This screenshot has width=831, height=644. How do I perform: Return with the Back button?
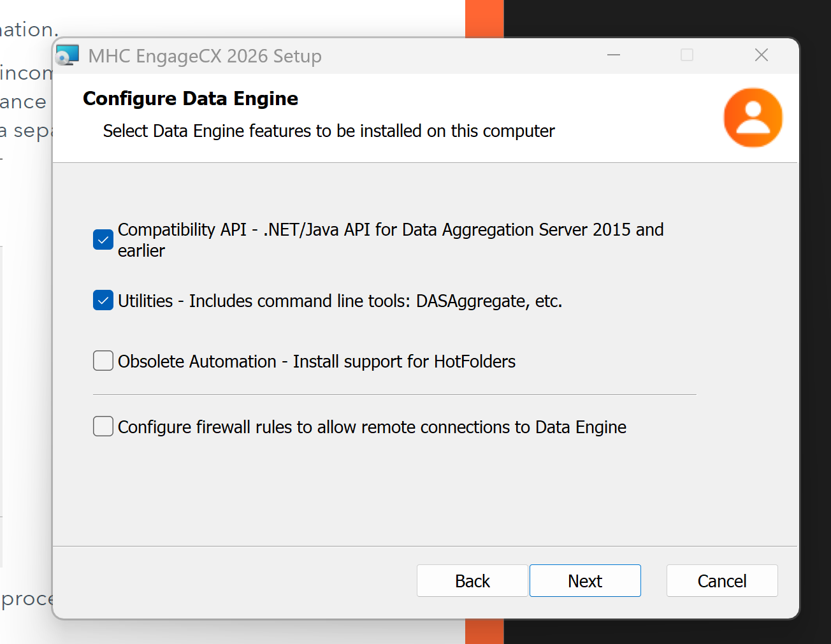(472, 580)
